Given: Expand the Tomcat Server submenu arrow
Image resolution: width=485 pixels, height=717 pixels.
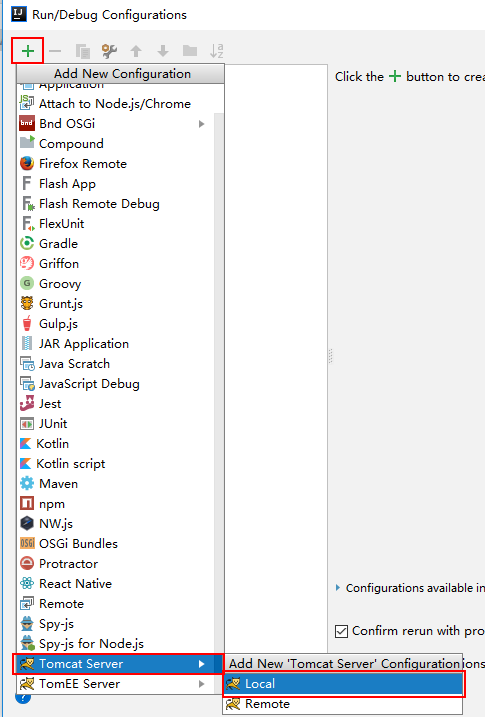Looking at the screenshot, I should pos(202,663).
